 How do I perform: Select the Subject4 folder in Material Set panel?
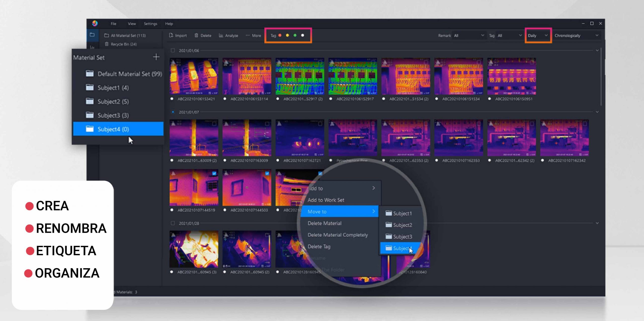pos(113,129)
